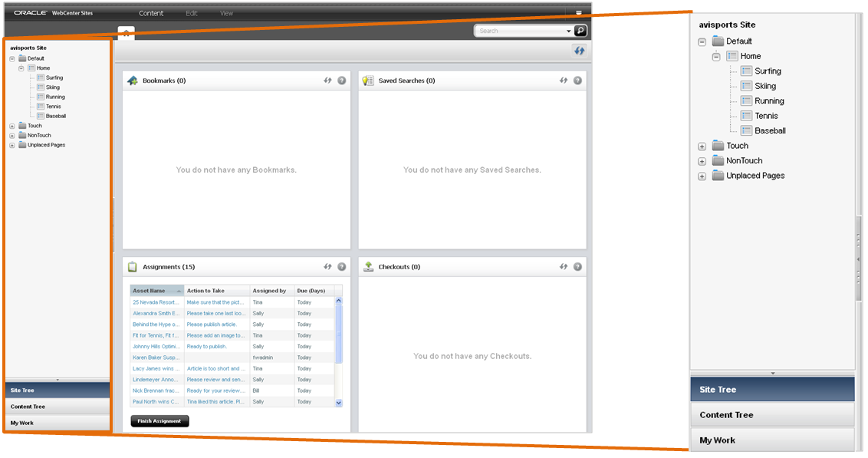Open help for the Bookmarks widget
The height and width of the screenshot is (458, 868).
(x=342, y=81)
